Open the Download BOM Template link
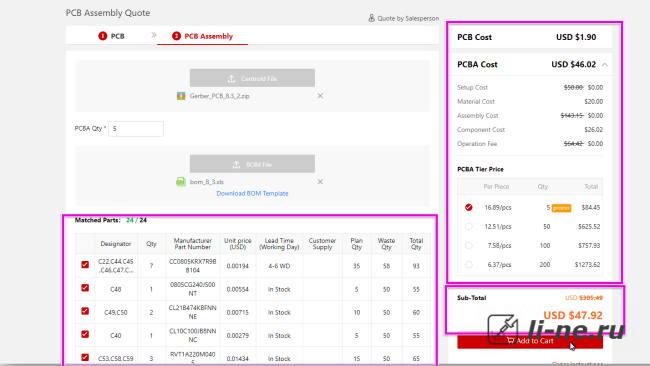Viewport: 650px width, 366px height. pyautogui.click(x=252, y=193)
